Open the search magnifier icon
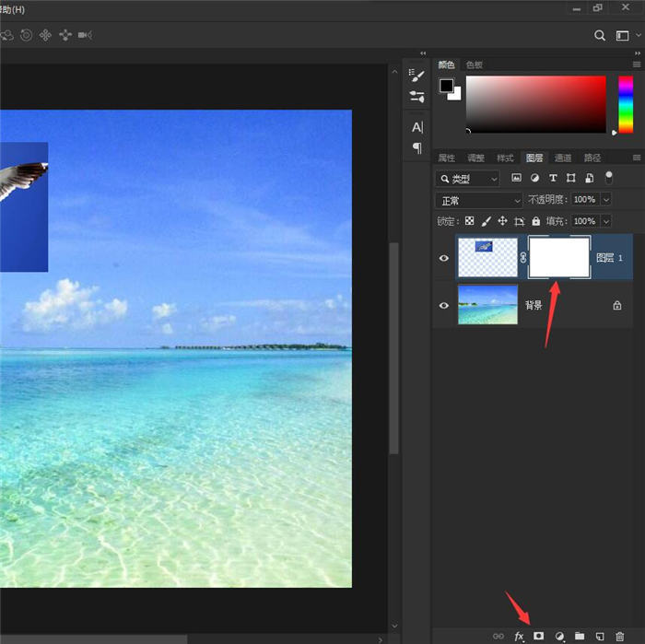The height and width of the screenshot is (644, 645). [600, 35]
